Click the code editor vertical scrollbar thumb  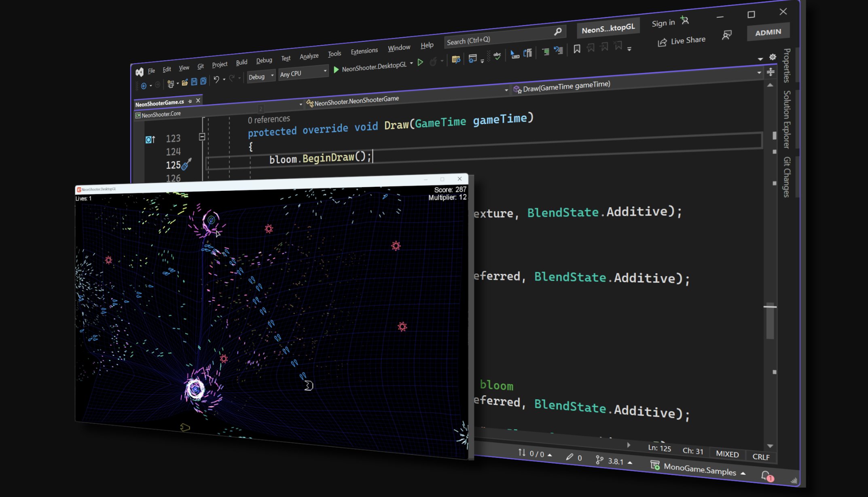tap(770, 322)
